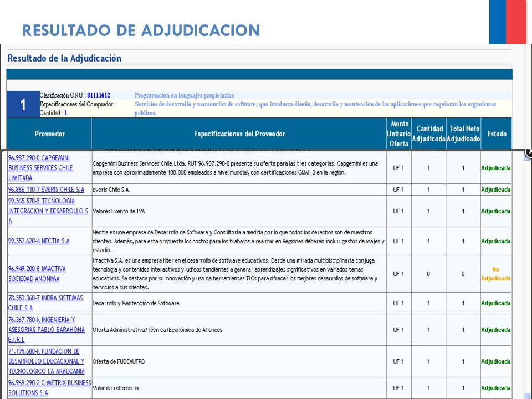Select the text 'Programación en lenguajes propietarios'
Viewport: 532px width, 399px height.
pyautogui.click(x=184, y=95)
